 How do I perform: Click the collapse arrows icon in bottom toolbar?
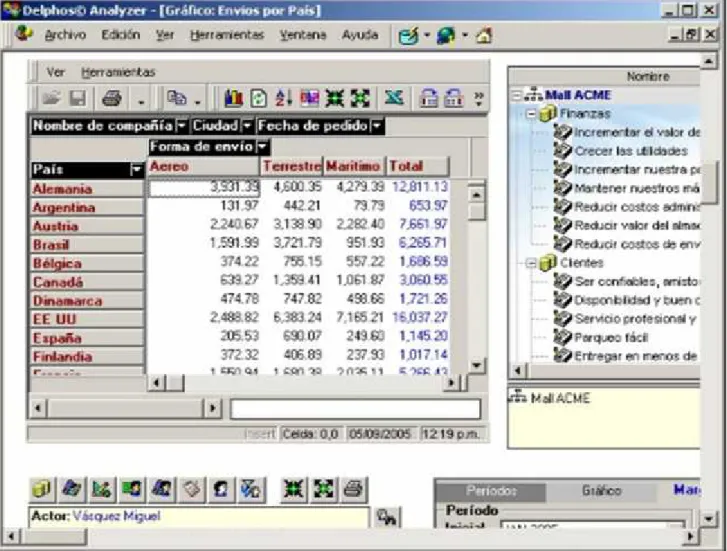coord(294,489)
